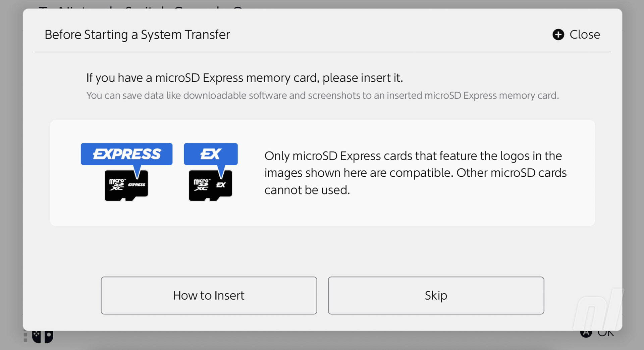
Task: Click the 'please insert it' instruction heading
Action: tap(245, 78)
